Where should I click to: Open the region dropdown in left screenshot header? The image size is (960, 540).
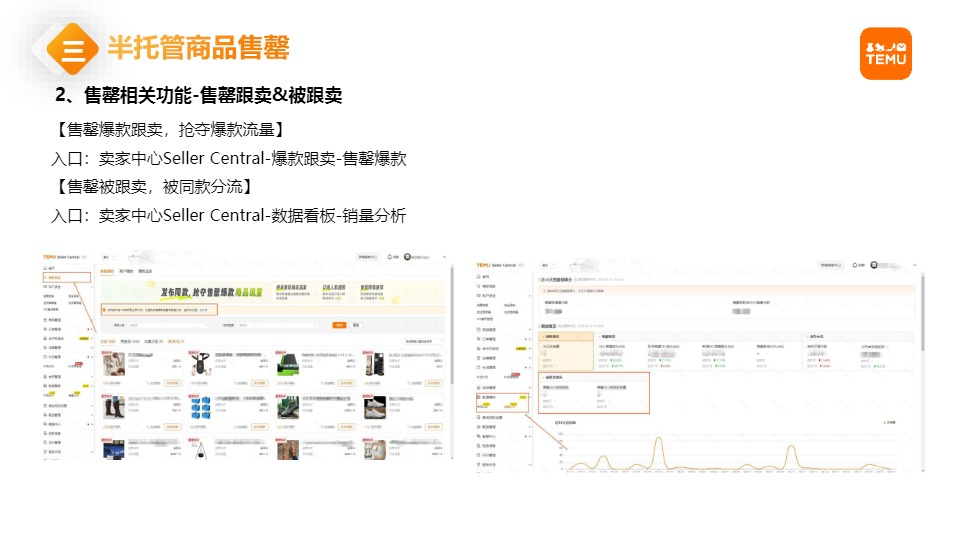point(107,257)
